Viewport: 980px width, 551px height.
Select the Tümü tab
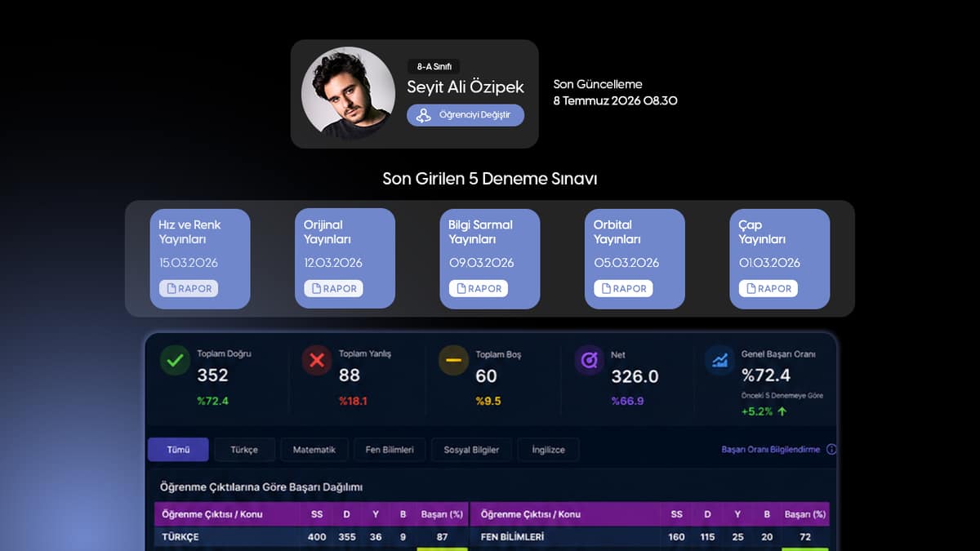point(178,450)
